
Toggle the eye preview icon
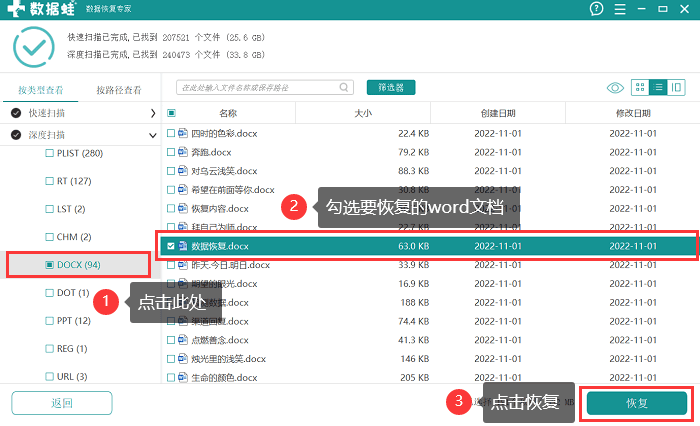(615, 88)
